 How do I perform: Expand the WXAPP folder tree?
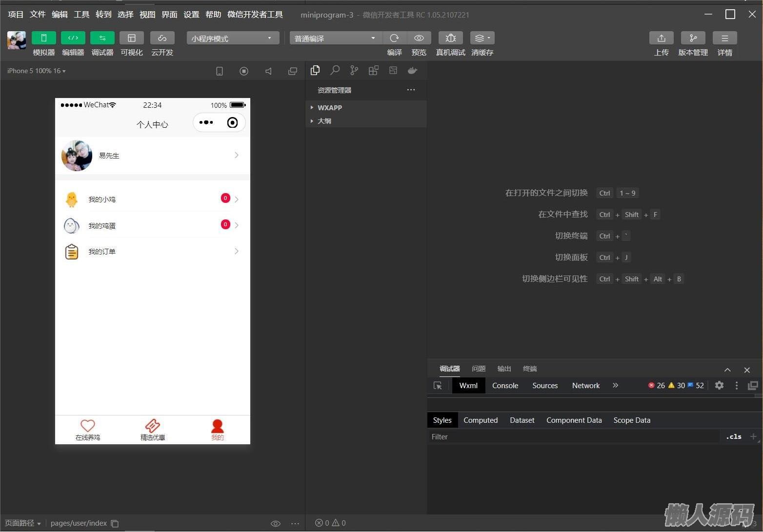click(329, 108)
